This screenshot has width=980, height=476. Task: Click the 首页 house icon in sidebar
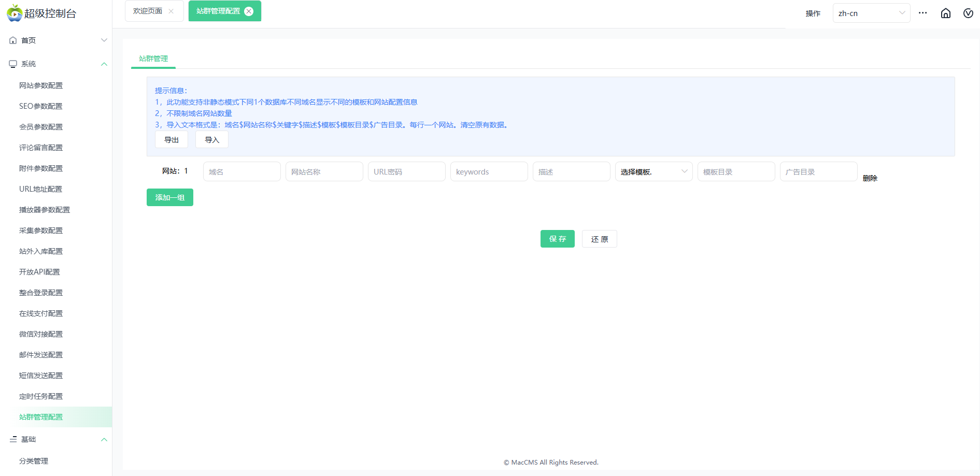[13, 40]
